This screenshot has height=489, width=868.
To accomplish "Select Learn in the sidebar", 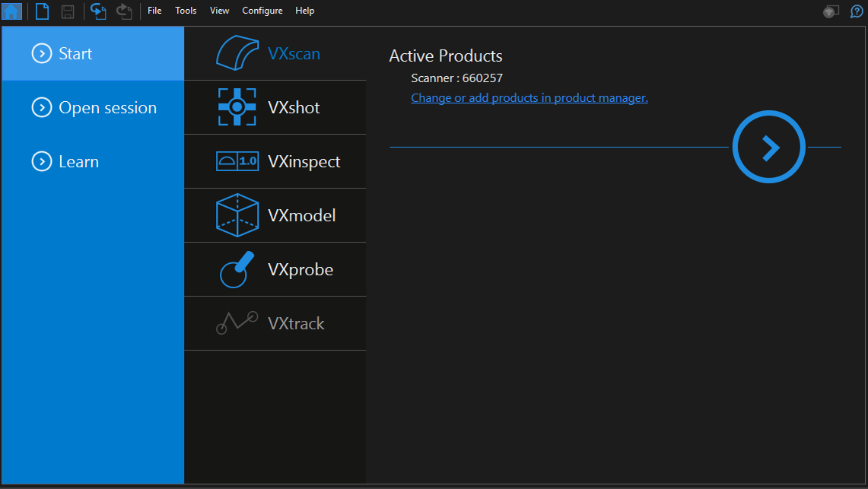I will pyautogui.click(x=93, y=161).
